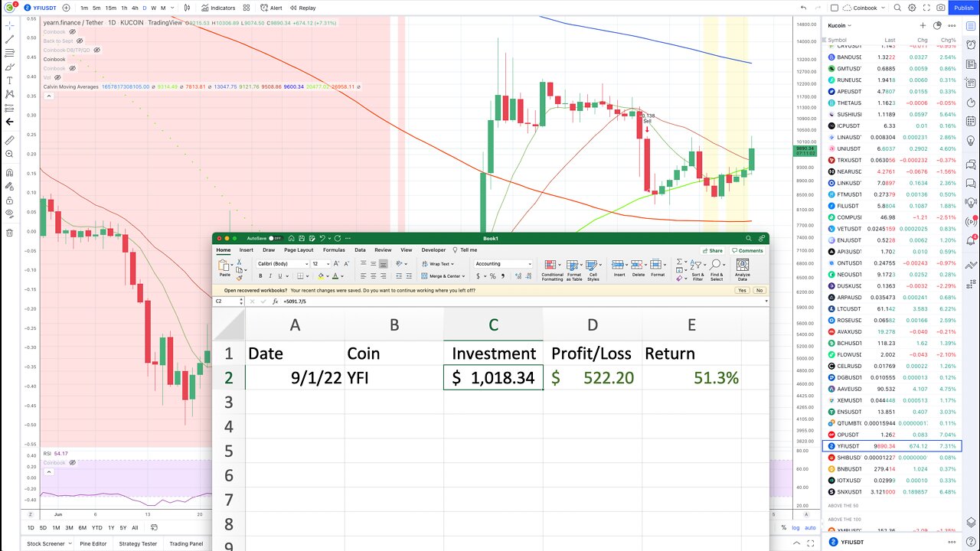The height and width of the screenshot is (551, 980).
Task: Open the Coinbook layout dropdown
Action: coord(864,8)
